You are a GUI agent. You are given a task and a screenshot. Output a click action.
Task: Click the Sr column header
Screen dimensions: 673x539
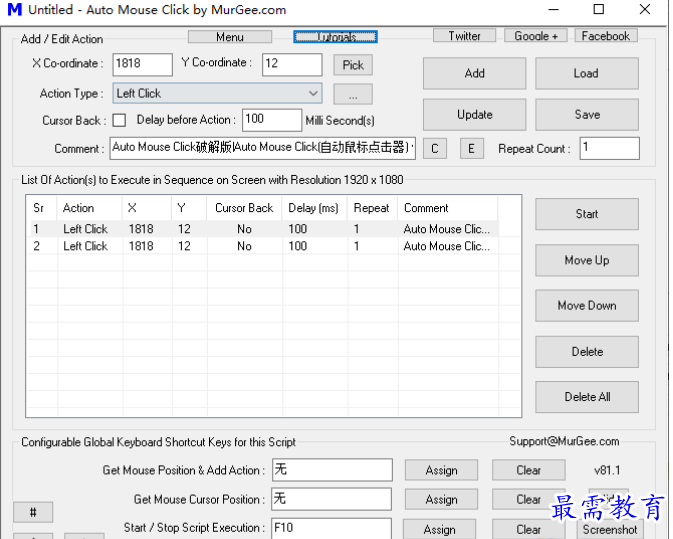42,208
